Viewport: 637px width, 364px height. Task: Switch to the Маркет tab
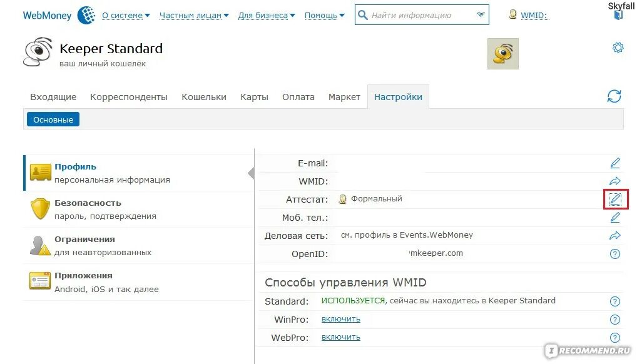tap(344, 97)
